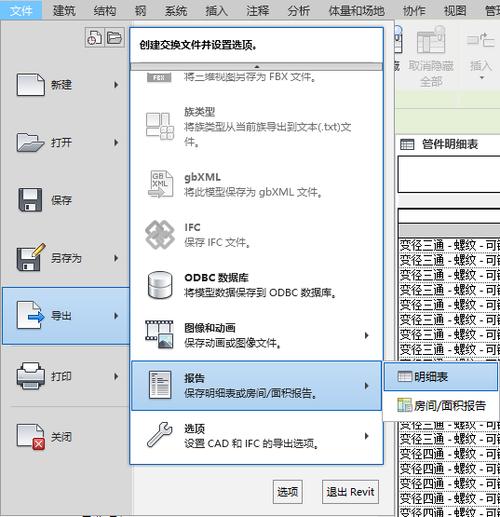Switch to the 注释 ribbon tab

pyautogui.click(x=258, y=11)
